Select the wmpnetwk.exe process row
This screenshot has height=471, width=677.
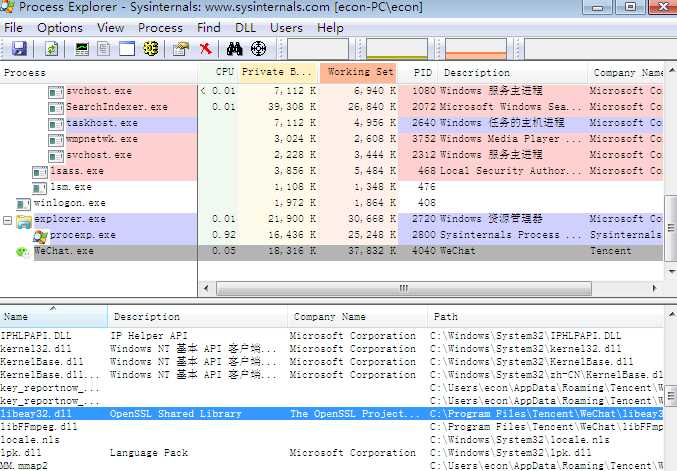pyautogui.click(x=332, y=139)
